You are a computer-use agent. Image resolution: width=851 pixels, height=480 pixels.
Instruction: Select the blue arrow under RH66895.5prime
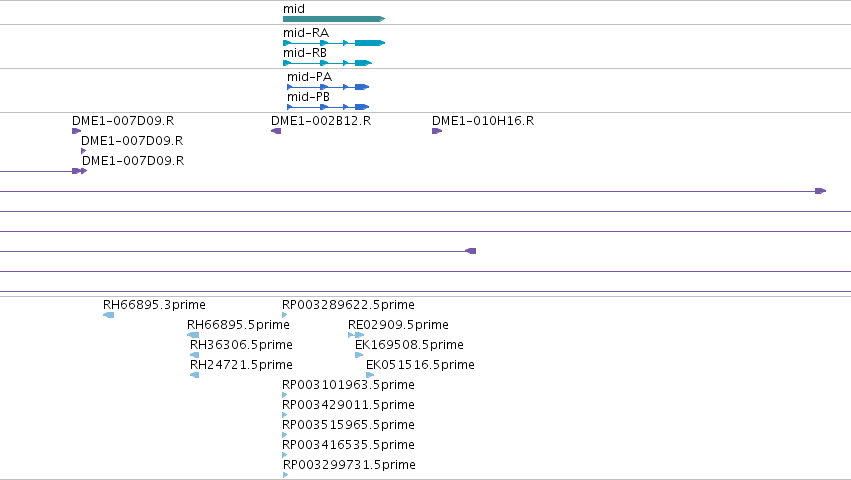pos(193,335)
